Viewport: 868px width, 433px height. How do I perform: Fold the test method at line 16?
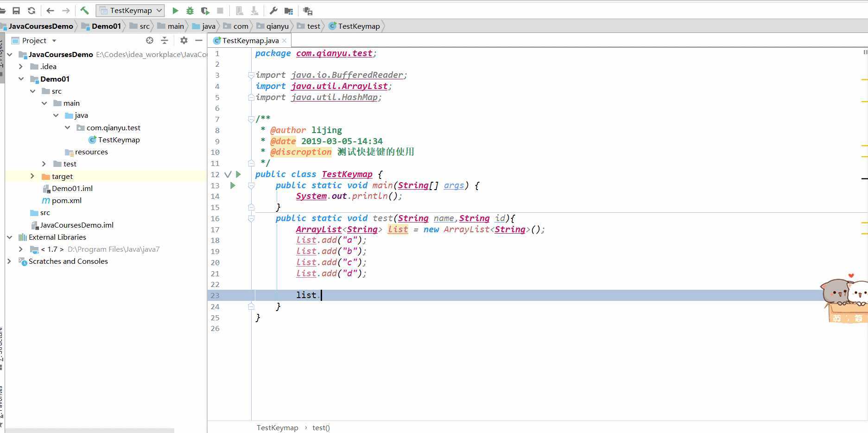[x=251, y=218]
